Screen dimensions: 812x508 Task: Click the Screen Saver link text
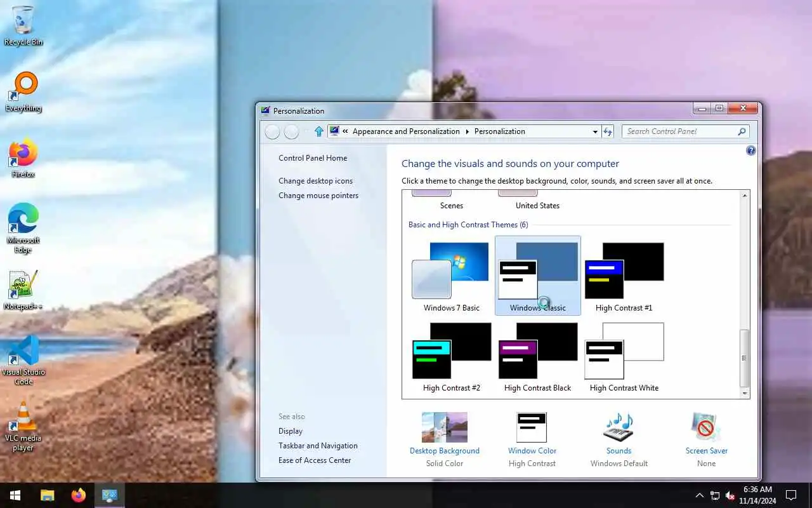coord(706,451)
